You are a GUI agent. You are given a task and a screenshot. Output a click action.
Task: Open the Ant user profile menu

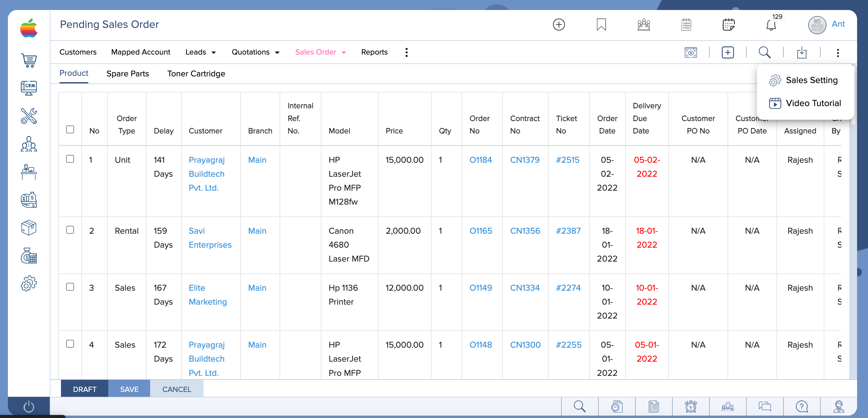pyautogui.click(x=838, y=24)
